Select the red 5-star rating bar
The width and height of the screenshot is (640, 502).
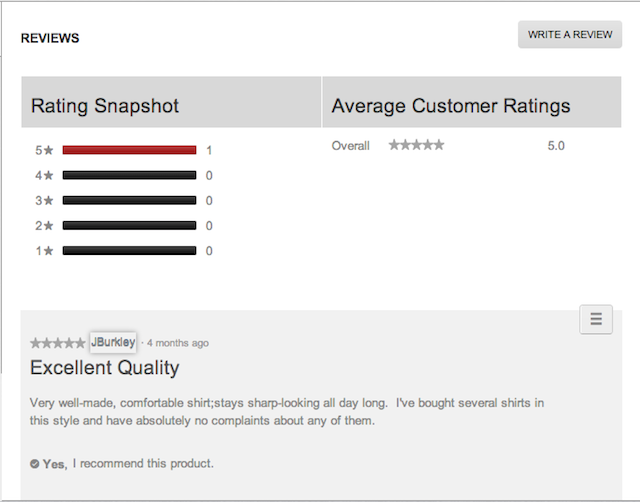tap(129, 150)
